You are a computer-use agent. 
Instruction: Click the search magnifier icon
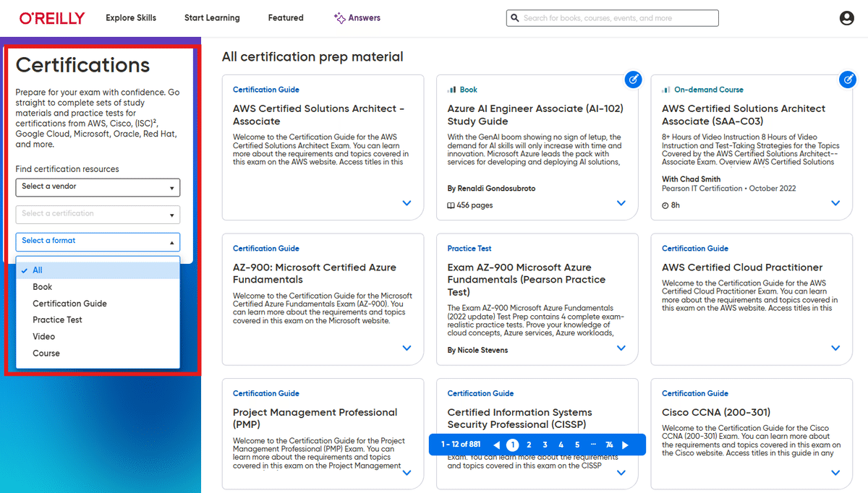pyautogui.click(x=515, y=17)
